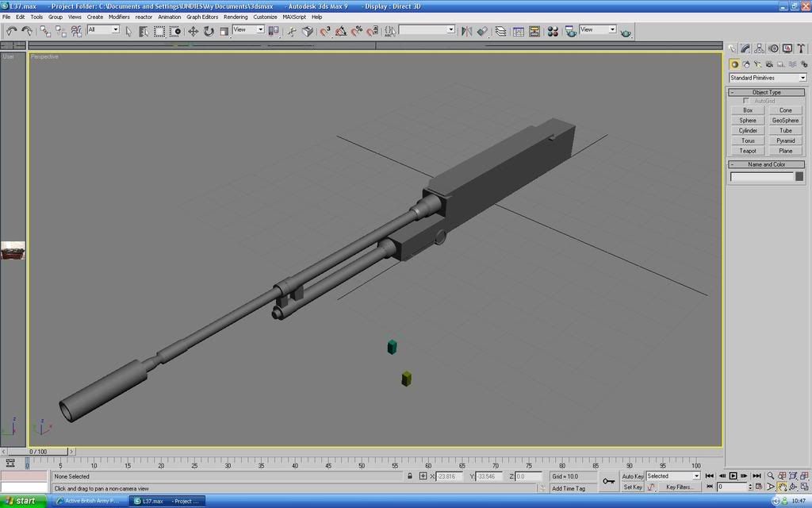The height and width of the screenshot is (508, 812).
Task: Toggle Auto Key animation mode
Action: [x=632, y=476]
